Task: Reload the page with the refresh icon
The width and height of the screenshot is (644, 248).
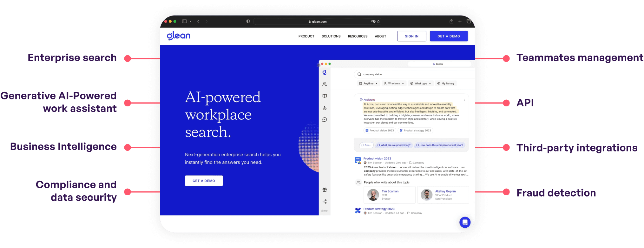Action: 378,21
